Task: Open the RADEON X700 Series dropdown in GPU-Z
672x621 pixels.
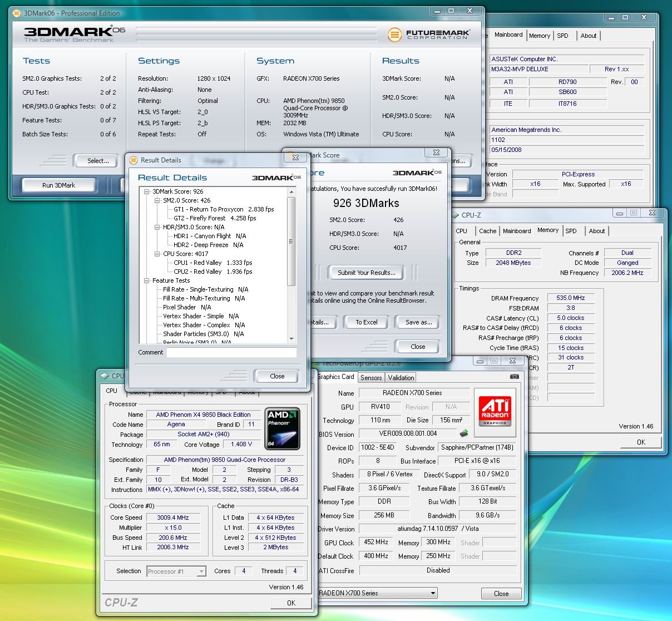Action: tap(433, 593)
